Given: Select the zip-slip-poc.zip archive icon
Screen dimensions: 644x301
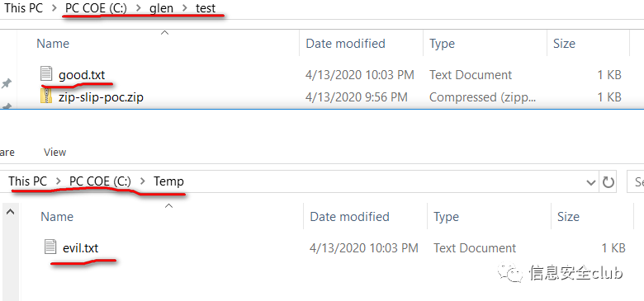Looking at the screenshot, I should (46, 96).
